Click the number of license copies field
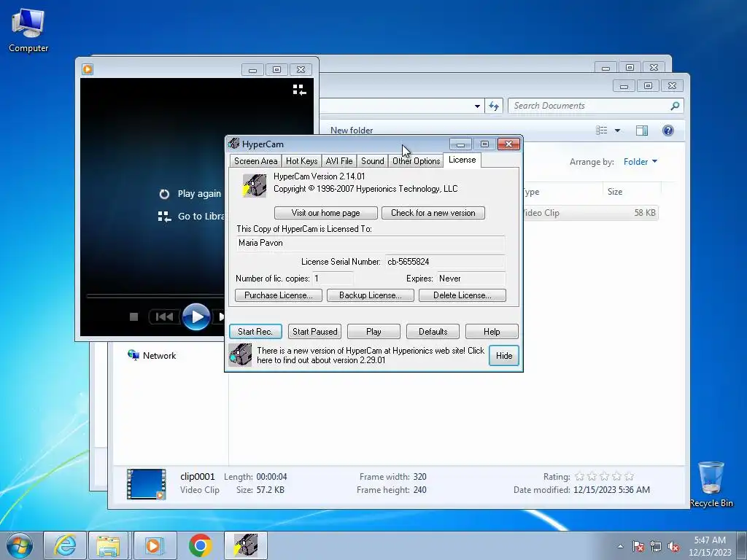 333,279
